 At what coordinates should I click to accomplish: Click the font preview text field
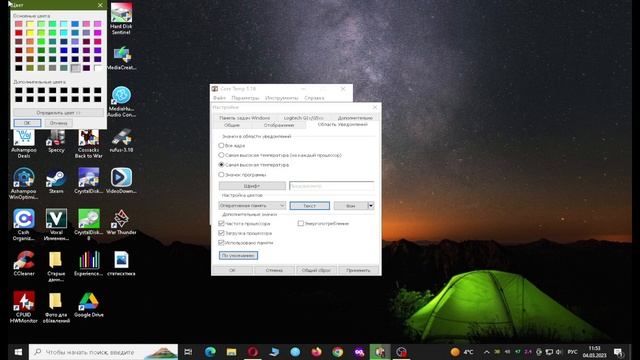tap(331, 186)
